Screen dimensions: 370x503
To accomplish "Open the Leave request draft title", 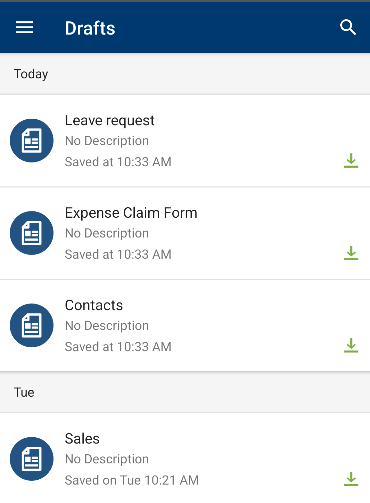I will point(109,121).
